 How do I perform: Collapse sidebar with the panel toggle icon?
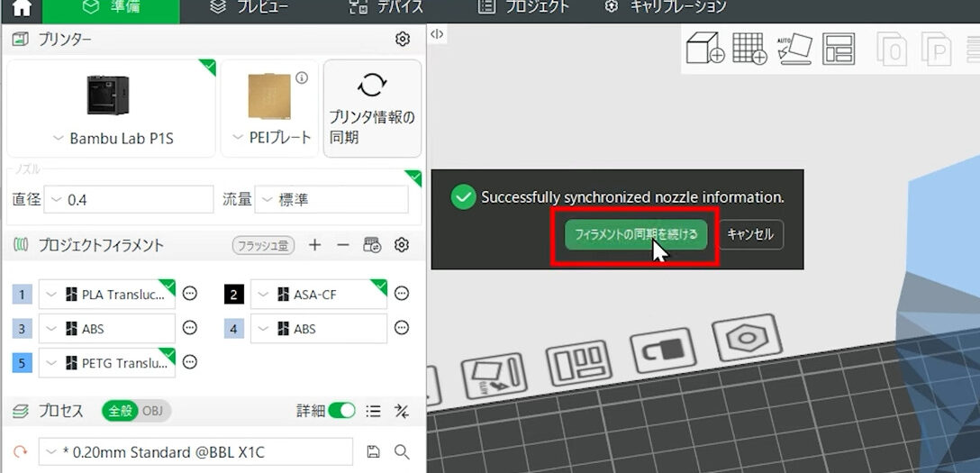(437, 34)
